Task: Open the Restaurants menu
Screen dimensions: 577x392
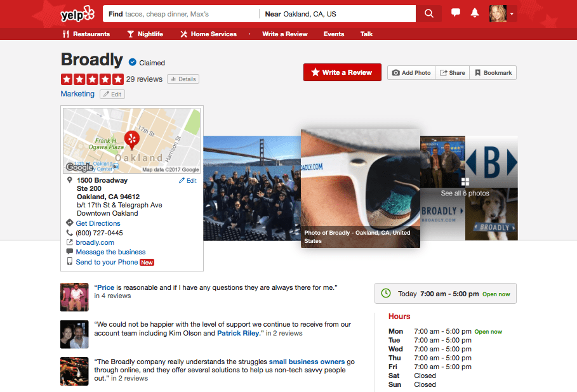Action: tap(86, 34)
